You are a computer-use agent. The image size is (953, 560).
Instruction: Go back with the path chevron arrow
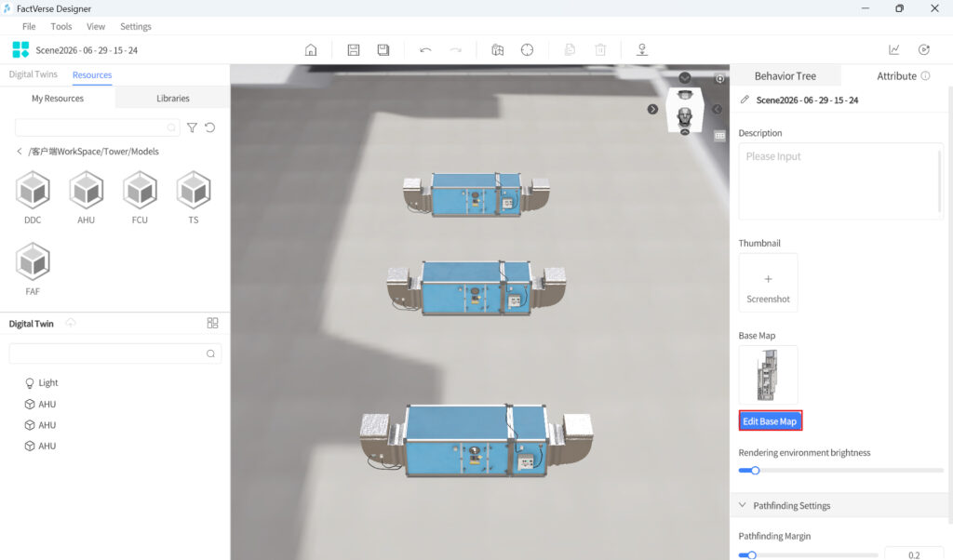coord(20,152)
